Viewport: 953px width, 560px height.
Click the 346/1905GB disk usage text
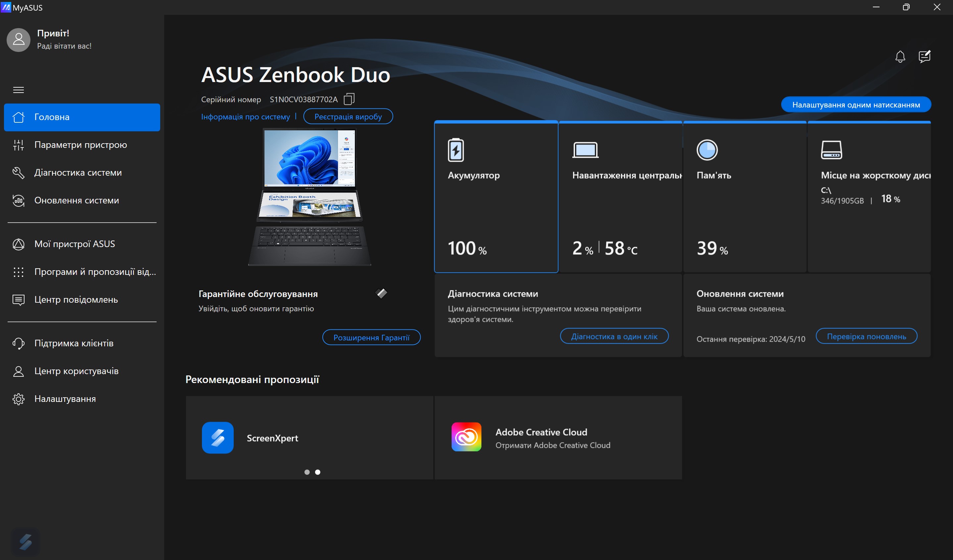click(842, 201)
